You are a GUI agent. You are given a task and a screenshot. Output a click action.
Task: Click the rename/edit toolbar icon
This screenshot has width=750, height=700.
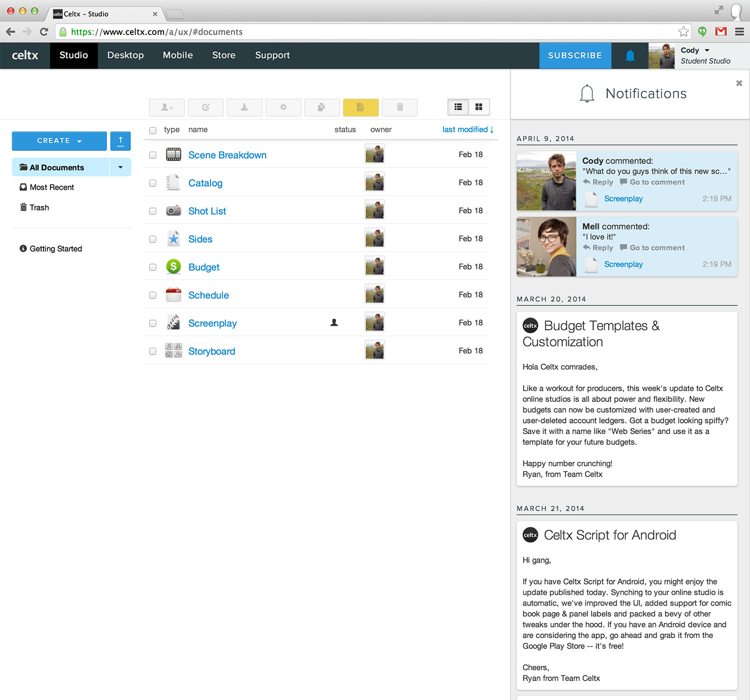(x=205, y=107)
